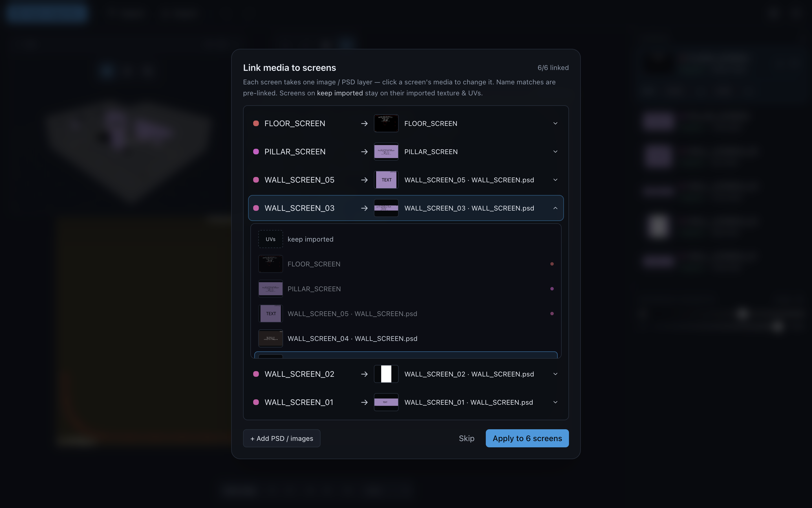Click the arrow icon in PILLAR_SCREEN row
Image resolution: width=812 pixels, height=508 pixels.
[x=364, y=152]
